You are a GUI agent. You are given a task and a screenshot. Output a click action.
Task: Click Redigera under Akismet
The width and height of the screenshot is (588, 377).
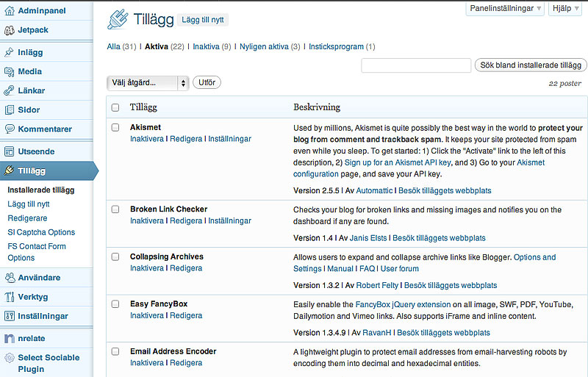pyautogui.click(x=186, y=139)
